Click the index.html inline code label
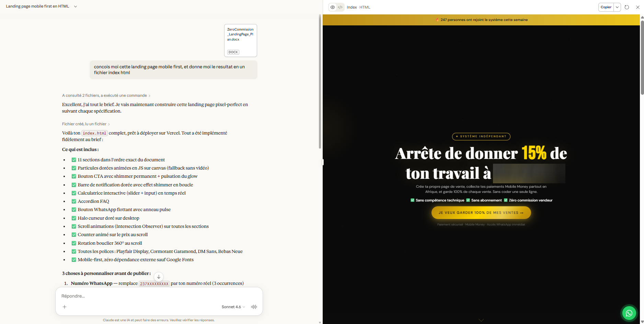The height and width of the screenshot is (324, 644). pos(95,133)
